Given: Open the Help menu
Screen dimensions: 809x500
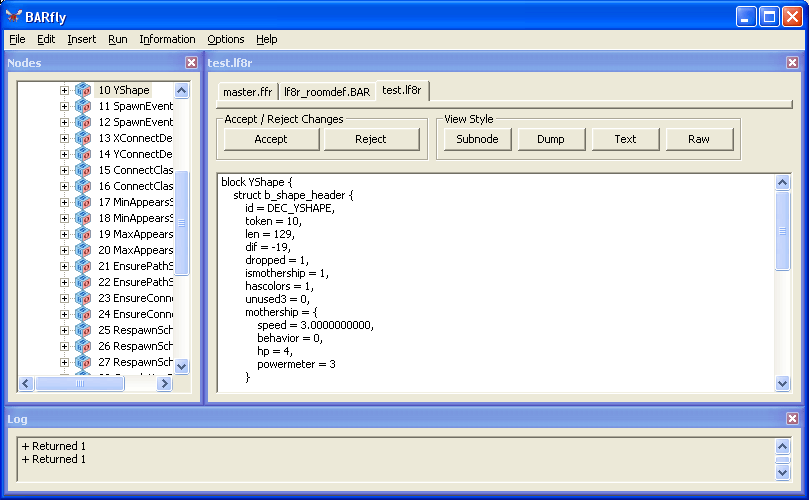Looking at the screenshot, I should point(267,39).
